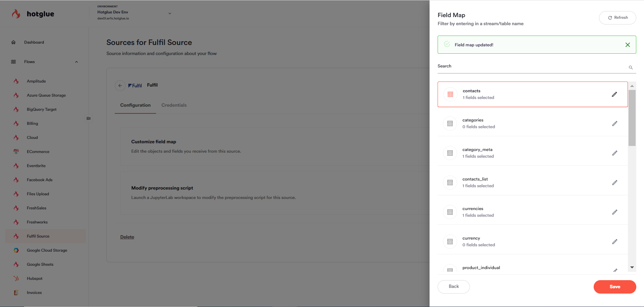This screenshot has height=307, width=644.
Task: Switch to the Credentials tab
Action: [x=174, y=105]
